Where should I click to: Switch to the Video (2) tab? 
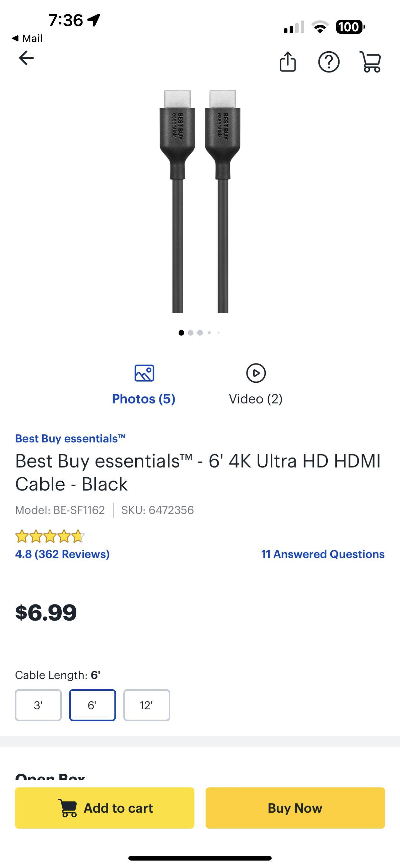click(x=256, y=399)
